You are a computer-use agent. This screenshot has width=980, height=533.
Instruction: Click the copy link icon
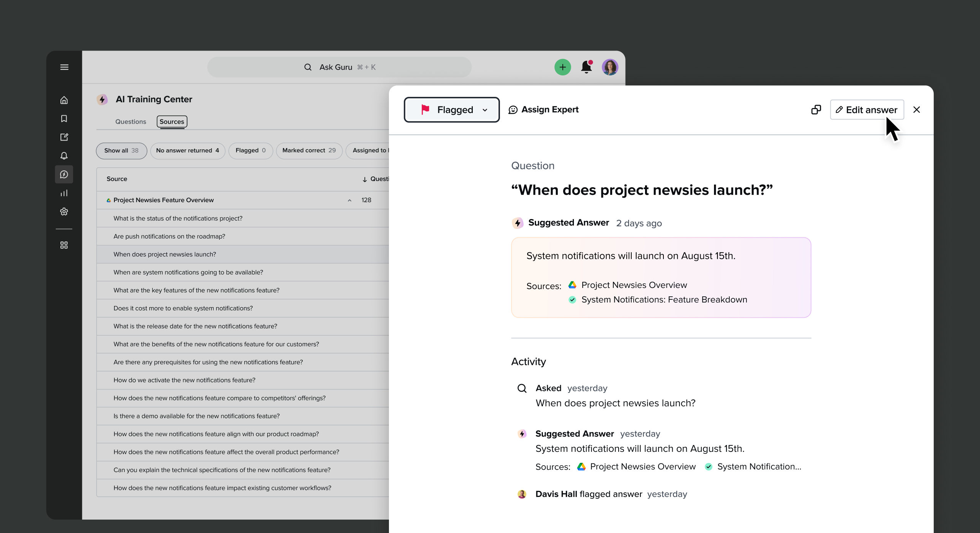coord(816,110)
